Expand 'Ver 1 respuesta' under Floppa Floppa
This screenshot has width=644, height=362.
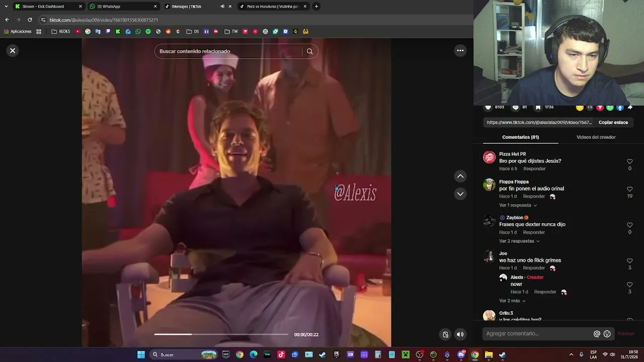click(x=518, y=206)
